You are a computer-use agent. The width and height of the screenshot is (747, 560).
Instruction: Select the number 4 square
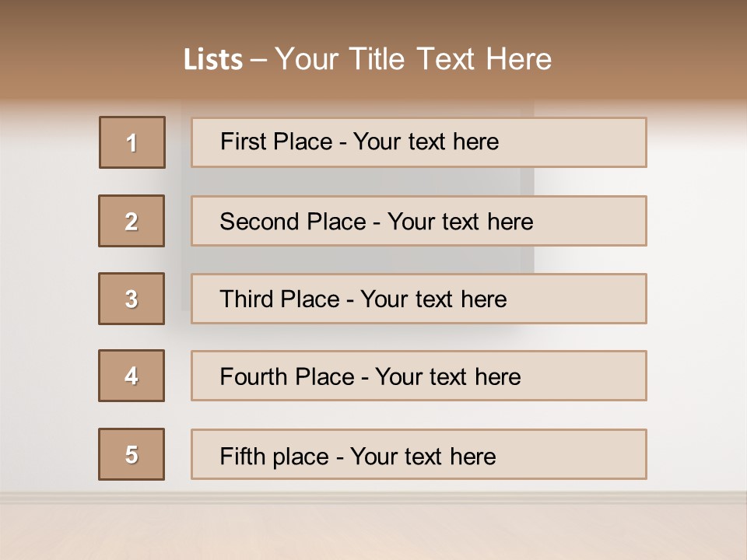tap(132, 376)
